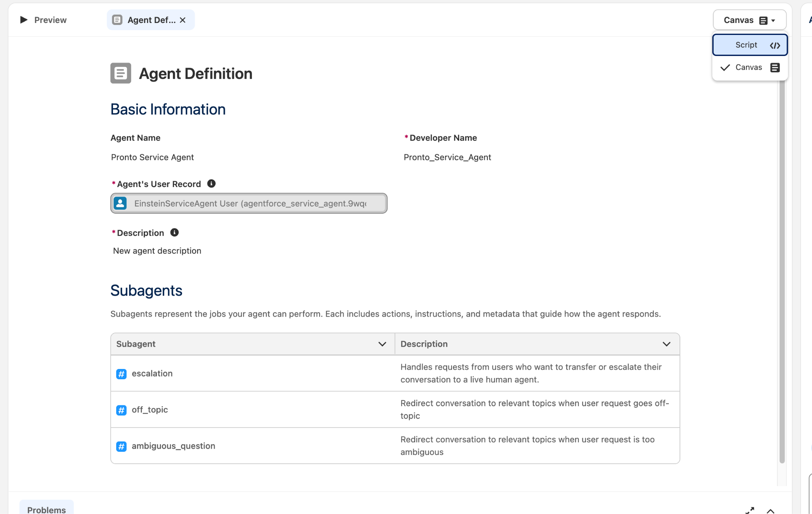Screen dimensions: 812x514
Task: Click the EinsteinServiceAgent User record field
Action: click(249, 203)
